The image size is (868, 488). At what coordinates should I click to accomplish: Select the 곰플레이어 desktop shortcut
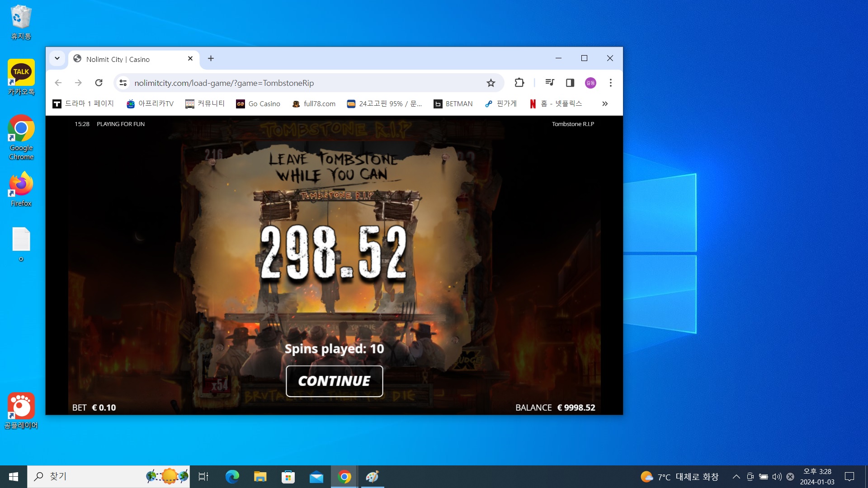coord(21,411)
